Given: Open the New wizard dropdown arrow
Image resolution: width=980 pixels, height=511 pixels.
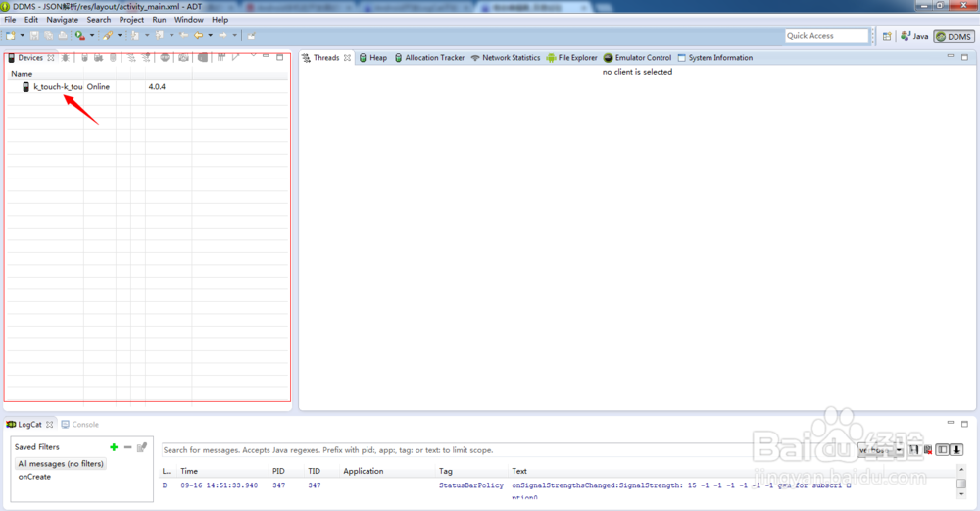Looking at the screenshot, I should pos(23,35).
